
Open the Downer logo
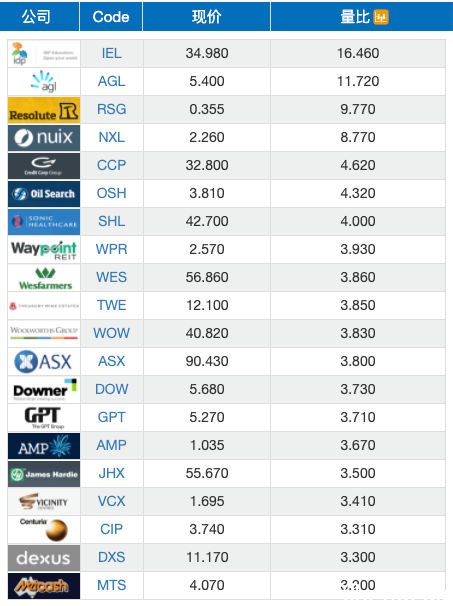44,390
